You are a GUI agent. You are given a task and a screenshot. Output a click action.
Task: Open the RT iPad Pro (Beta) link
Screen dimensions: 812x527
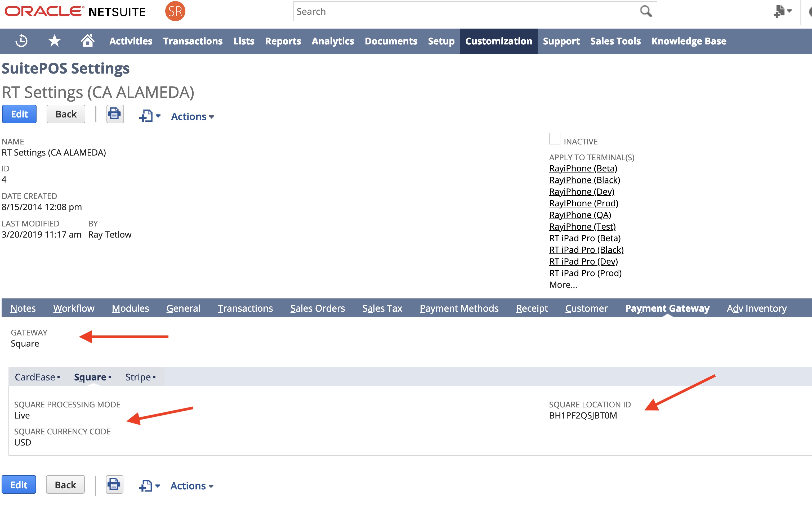click(x=585, y=238)
